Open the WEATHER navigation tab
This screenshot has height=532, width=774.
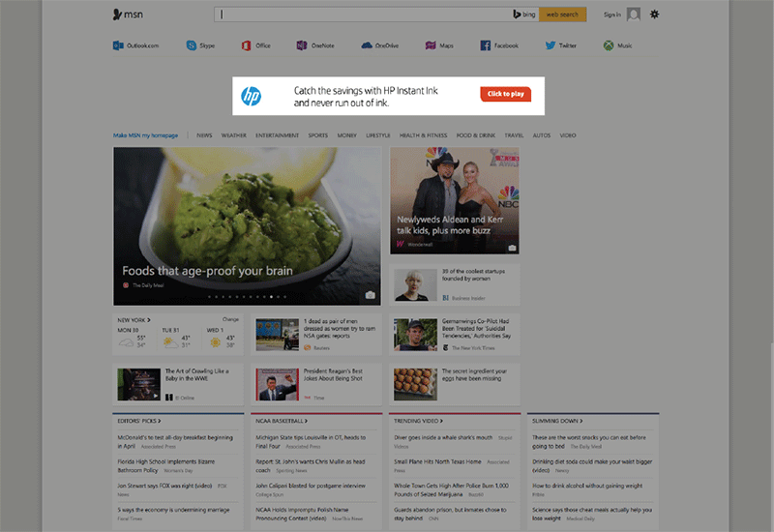click(x=233, y=135)
